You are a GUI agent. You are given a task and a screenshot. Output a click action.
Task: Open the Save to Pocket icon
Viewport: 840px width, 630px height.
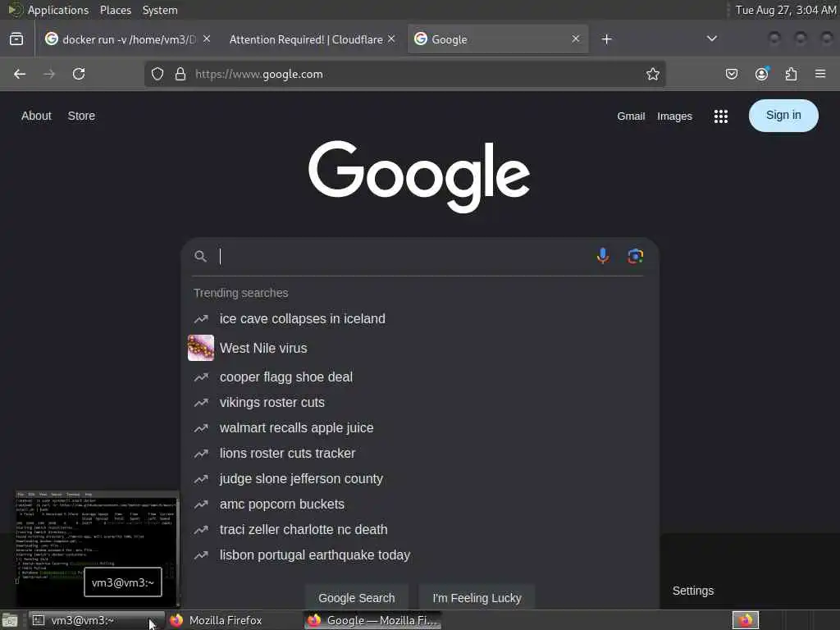(x=731, y=74)
